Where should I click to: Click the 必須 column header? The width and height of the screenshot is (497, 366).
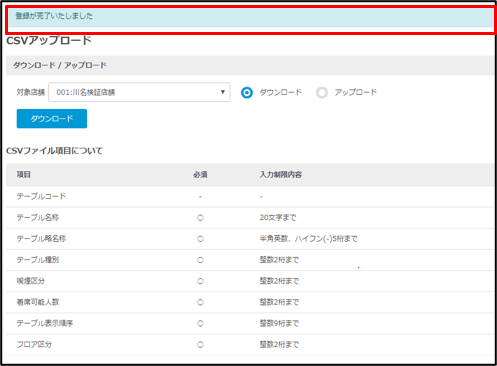pyautogui.click(x=200, y=175)
